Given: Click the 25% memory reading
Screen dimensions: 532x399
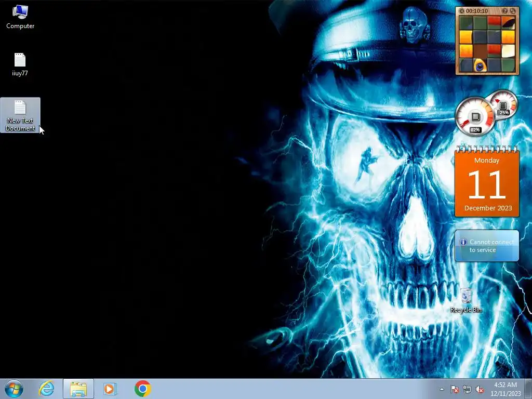Looking at the screenshot, I should (504, 112).
